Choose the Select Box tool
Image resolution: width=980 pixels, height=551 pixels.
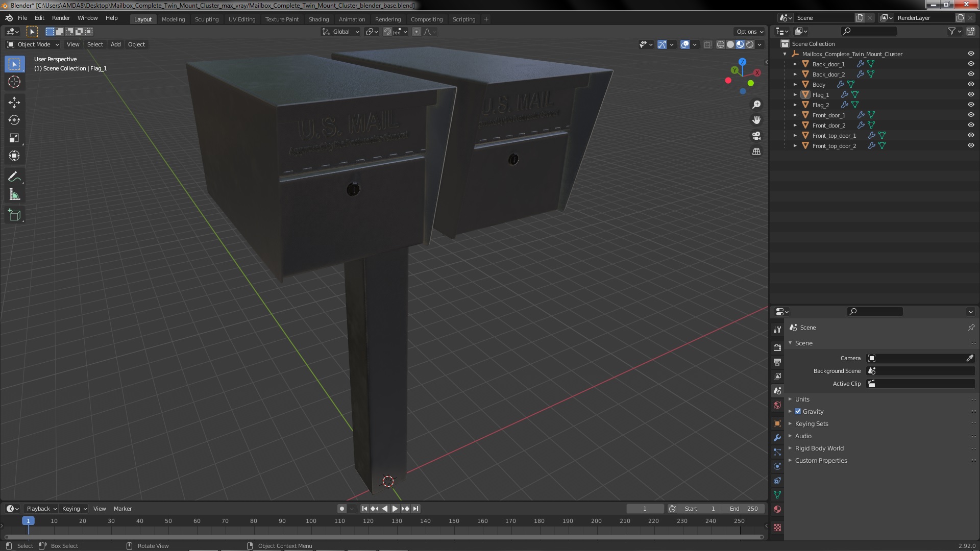coord(14,64)
